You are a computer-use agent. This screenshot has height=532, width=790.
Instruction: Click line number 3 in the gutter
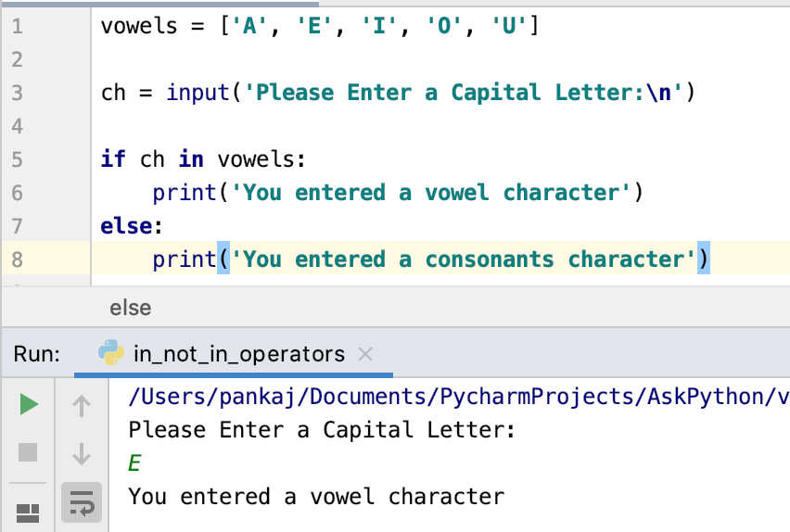tap(18, 93)
